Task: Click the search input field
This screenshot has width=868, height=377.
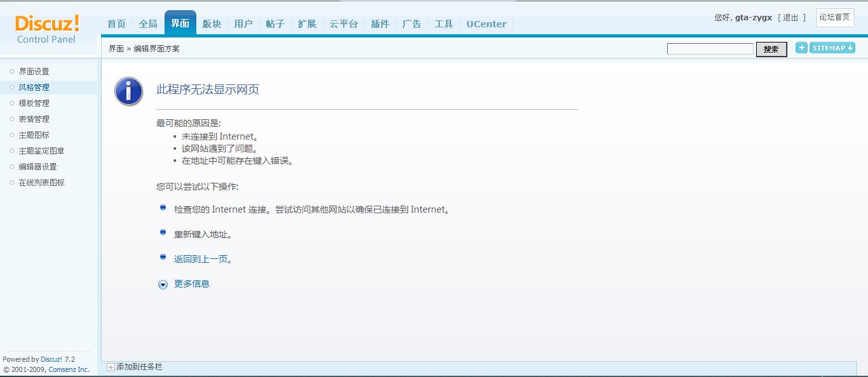Action: coord(710,49)
